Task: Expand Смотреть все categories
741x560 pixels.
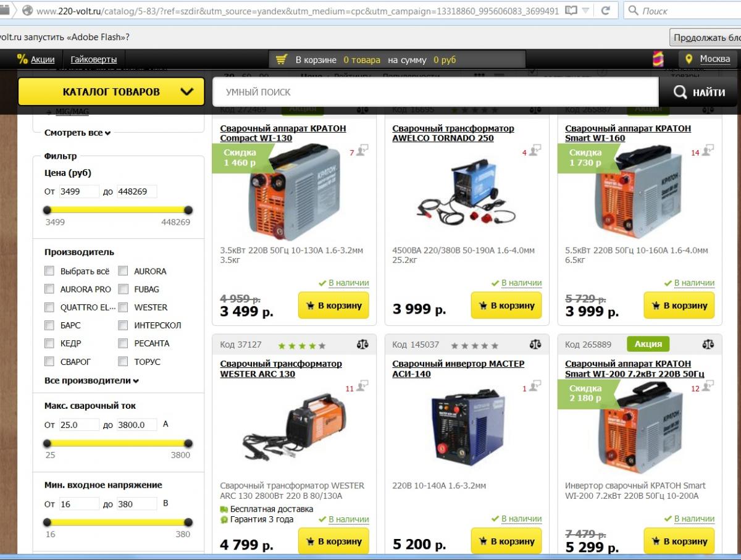Action: click(77, 133)
